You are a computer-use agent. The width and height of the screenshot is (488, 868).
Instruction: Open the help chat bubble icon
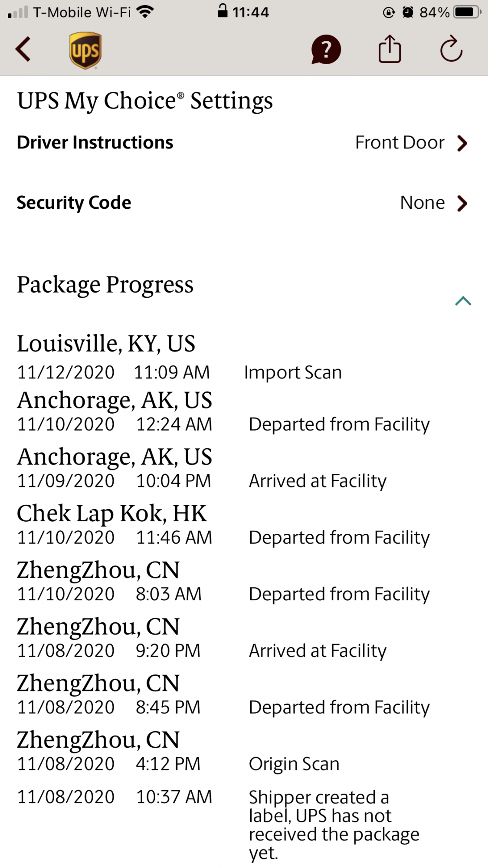(326, 49)
